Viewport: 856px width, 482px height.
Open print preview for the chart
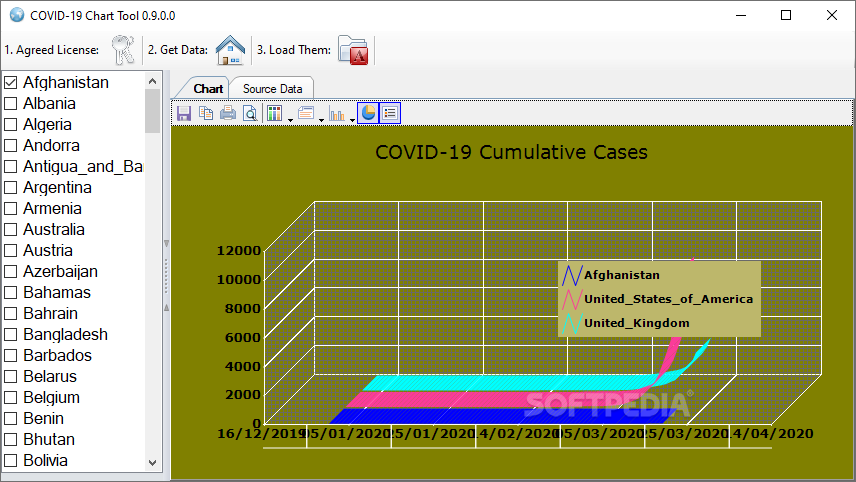(x=250, y=113)
